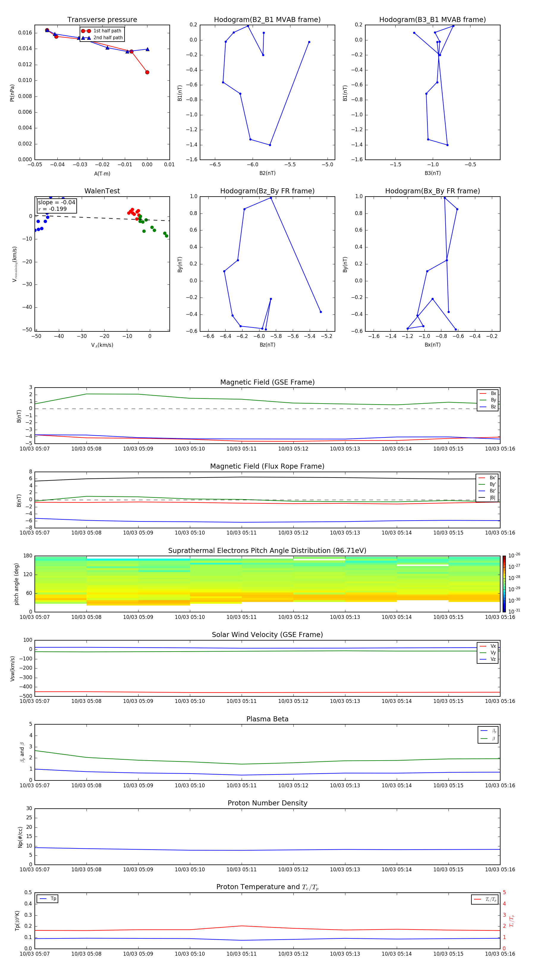
Task: Click the "Pt(nPa)" y-axis label
Action: coord(12,93)
